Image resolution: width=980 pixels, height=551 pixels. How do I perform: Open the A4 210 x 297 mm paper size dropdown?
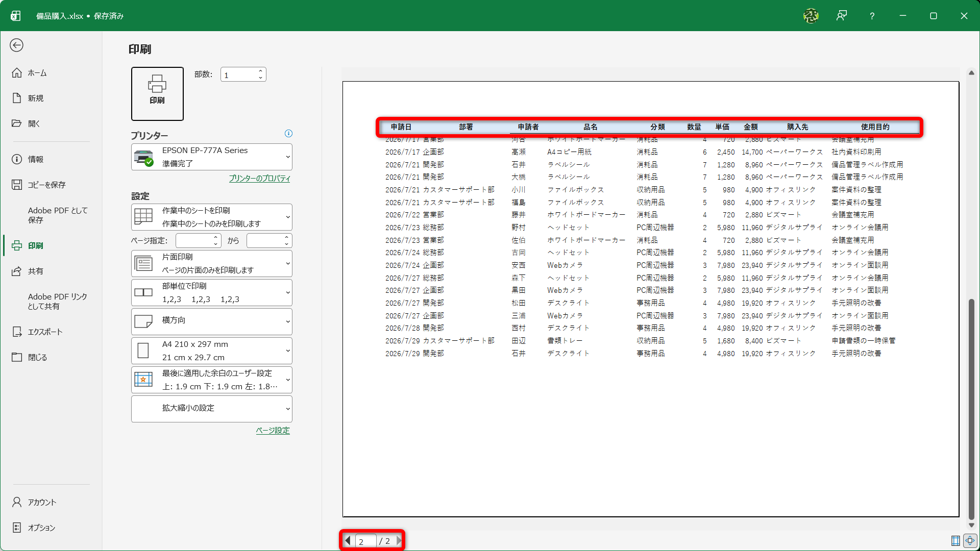click(212, 350)
